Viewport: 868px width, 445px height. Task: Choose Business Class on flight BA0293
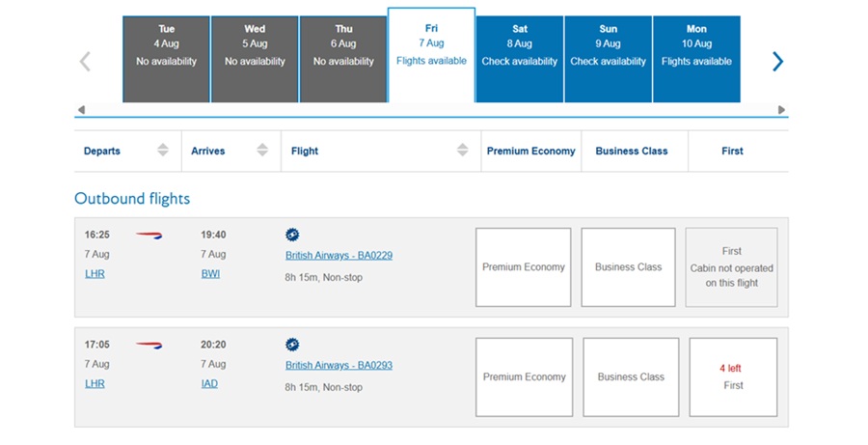click(x=631, y=377)
